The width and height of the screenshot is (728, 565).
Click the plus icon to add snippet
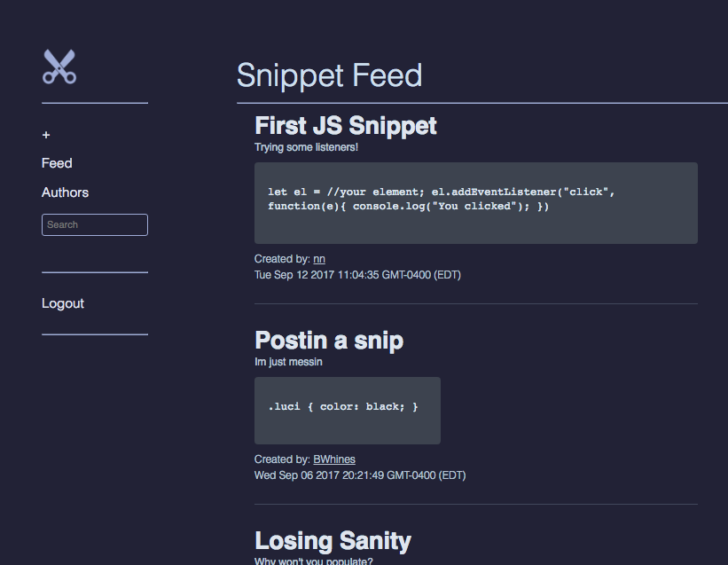[x=46, y=135]
